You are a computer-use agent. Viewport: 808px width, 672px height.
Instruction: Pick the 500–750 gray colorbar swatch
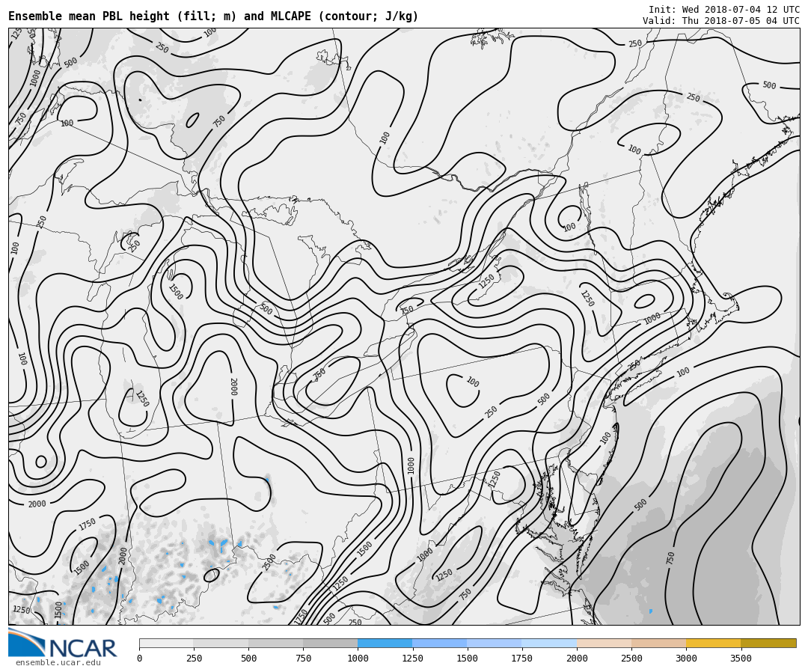click(275, 643)
